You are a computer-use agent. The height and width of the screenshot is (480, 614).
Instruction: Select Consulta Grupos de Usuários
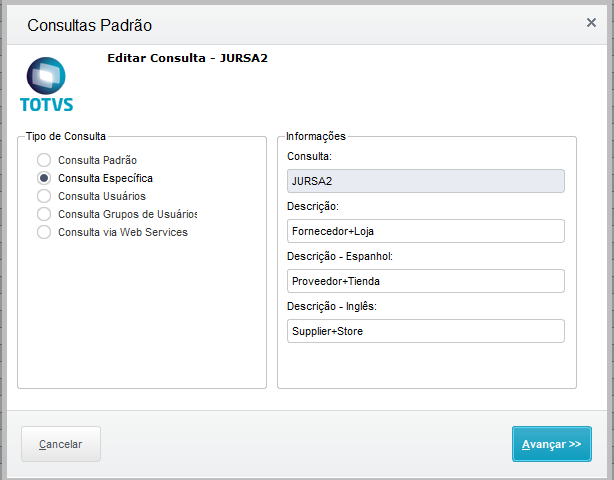(x=44, y=214)
